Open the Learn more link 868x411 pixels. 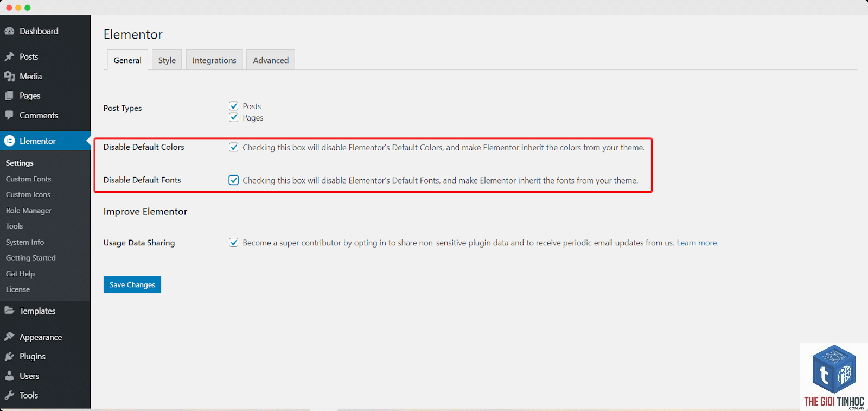(698, 243)
